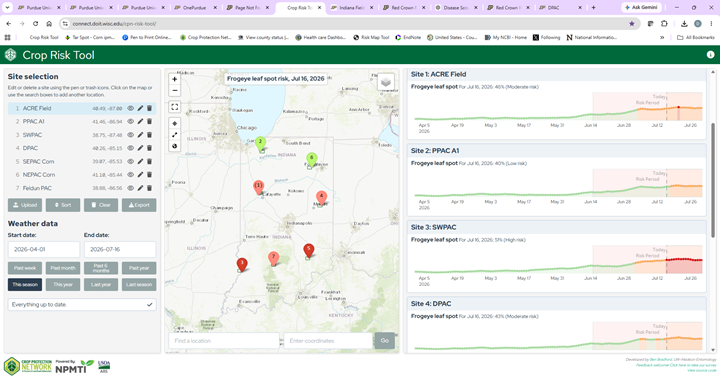
Task: Click the Go button beside coordinates
Action: tap(385, 341)
